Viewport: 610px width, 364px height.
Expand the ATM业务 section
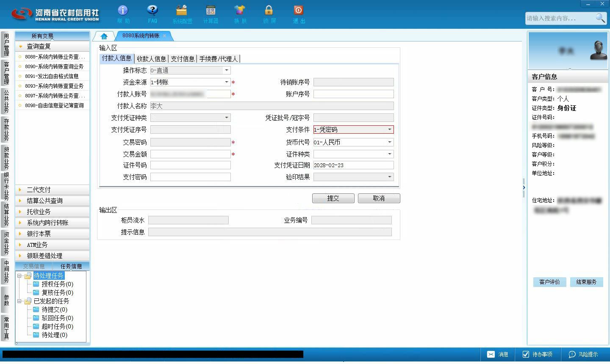point(52,245)
